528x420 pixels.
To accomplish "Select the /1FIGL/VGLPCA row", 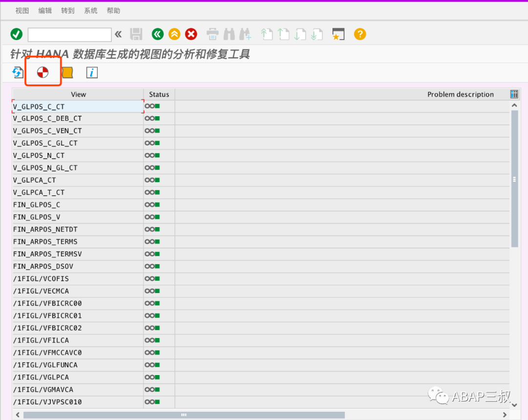I will [x=261, y=378].
